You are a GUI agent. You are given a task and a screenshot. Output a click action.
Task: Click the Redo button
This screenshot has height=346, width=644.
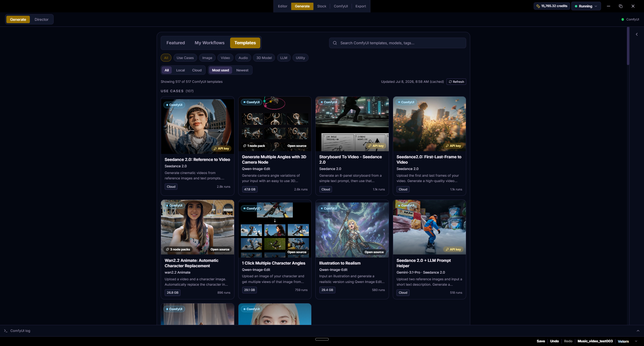[x=568, y=341]
